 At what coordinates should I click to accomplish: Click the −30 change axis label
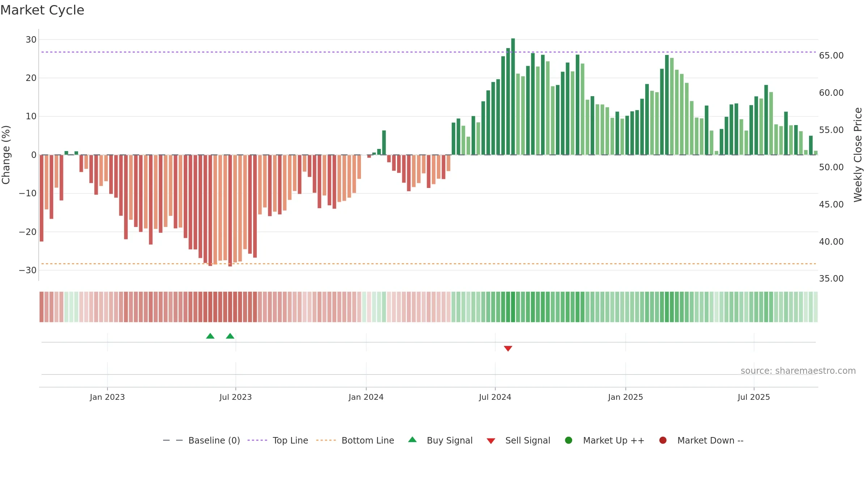(x=28, y=270)
